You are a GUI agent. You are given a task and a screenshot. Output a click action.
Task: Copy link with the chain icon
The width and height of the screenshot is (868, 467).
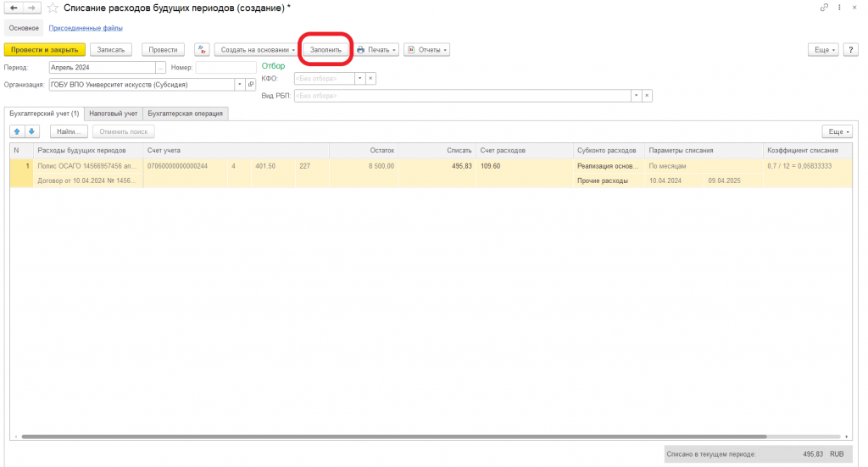coord(824,7)
